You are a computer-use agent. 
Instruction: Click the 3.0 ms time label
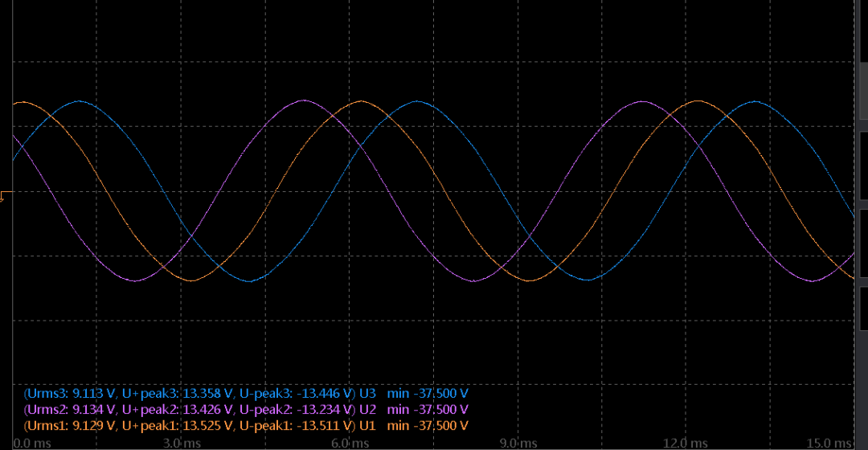(x=182, y=444)
